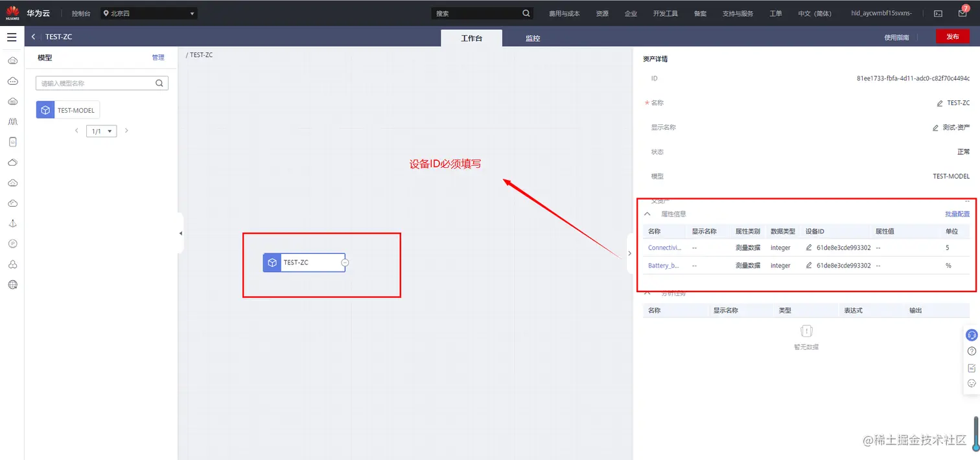
Task: Collapse the left model panel handle
Action: point(180,233)
